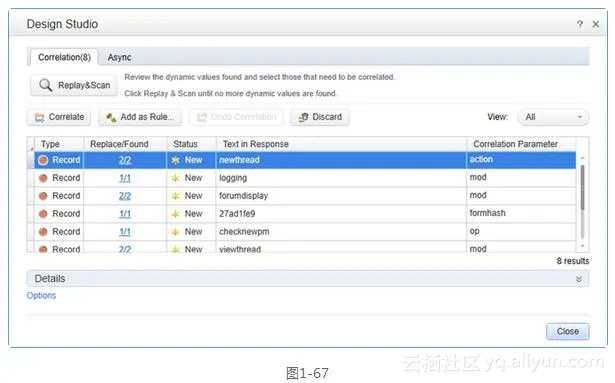Select the 'newthread' response text cell
The image size is (615, 383).
coord(341,160)
